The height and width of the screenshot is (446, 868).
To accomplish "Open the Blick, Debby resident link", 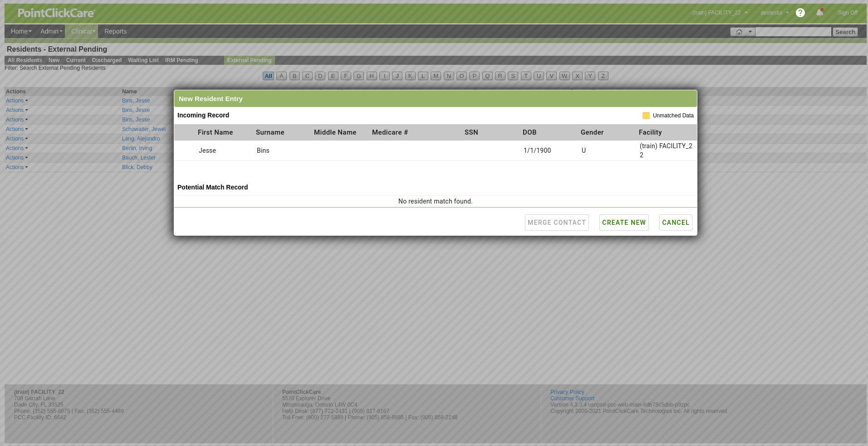I will (x=137, y=167).
